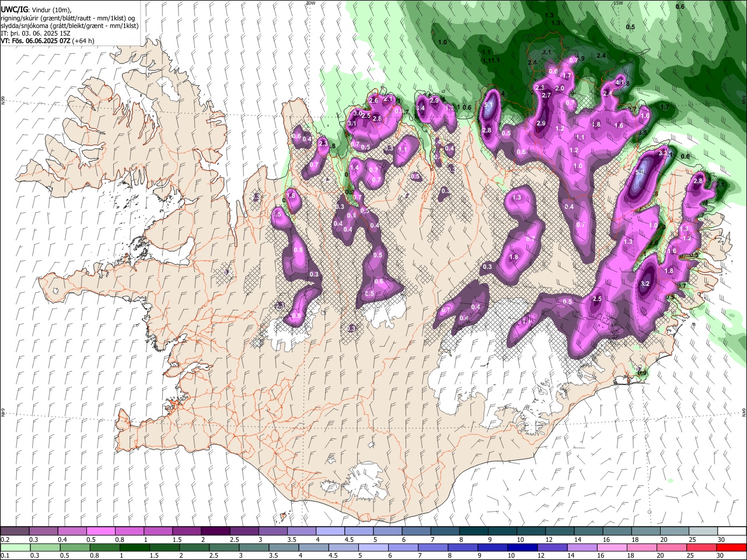747x560 pixels.
Task: Click the violet rain swatch between 12 and 14
Action: (x=551, y=547)
